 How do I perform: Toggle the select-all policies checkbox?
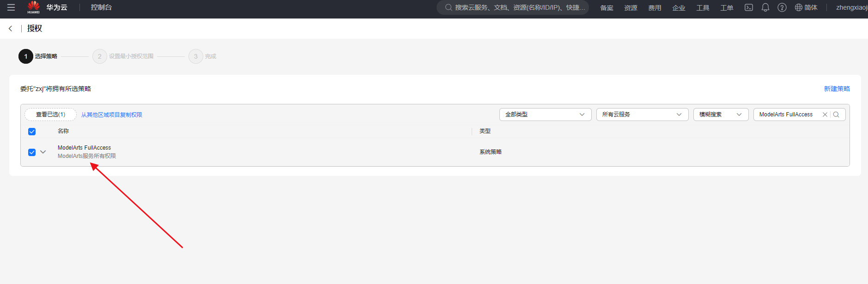(x=32, y=132)
